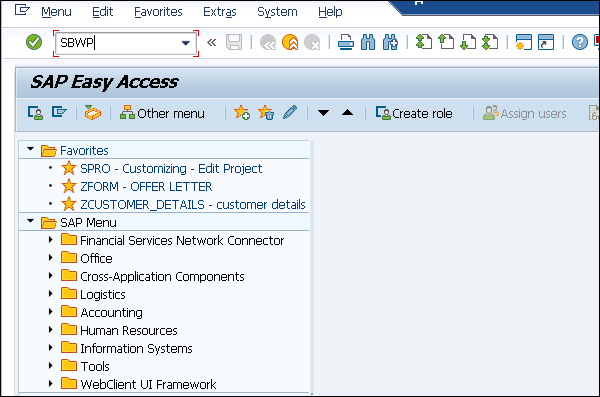Click the Previous Page icon
The image size is (600, 397).
(x=446, y=42)
